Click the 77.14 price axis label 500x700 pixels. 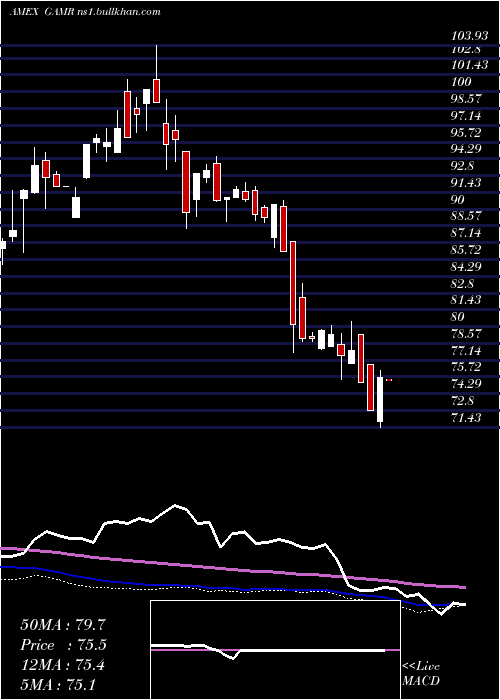tap(467, 350)
